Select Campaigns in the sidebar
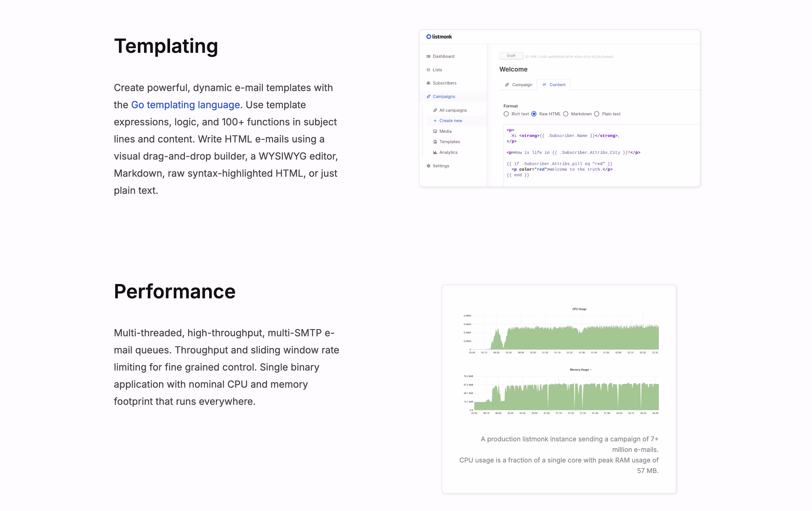Image resolution: width=812 pixels, height=511 pixels. click(x=443, y=96)
